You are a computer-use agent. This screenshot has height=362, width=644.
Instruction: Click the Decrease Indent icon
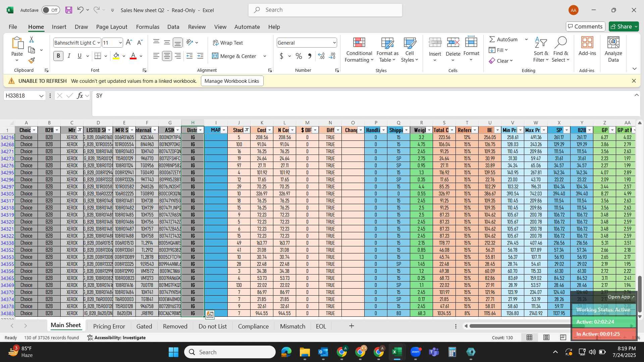190,56
